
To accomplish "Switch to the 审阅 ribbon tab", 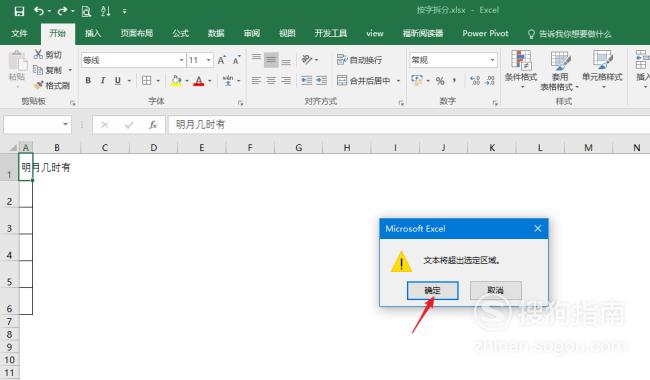I will [252, 34].
